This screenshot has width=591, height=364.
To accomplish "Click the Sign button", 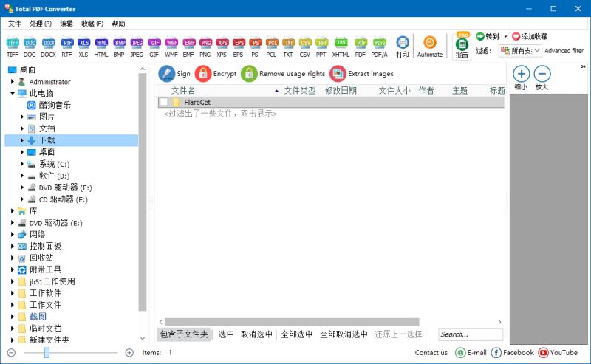I will coord(174,74).
